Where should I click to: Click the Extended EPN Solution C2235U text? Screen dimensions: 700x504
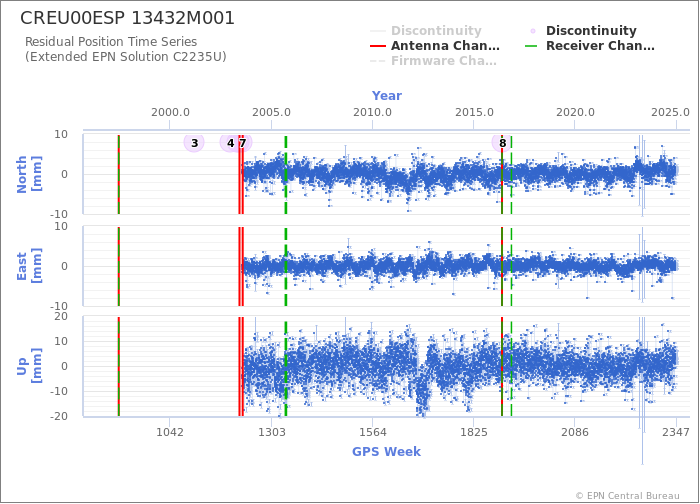point(125,57)
